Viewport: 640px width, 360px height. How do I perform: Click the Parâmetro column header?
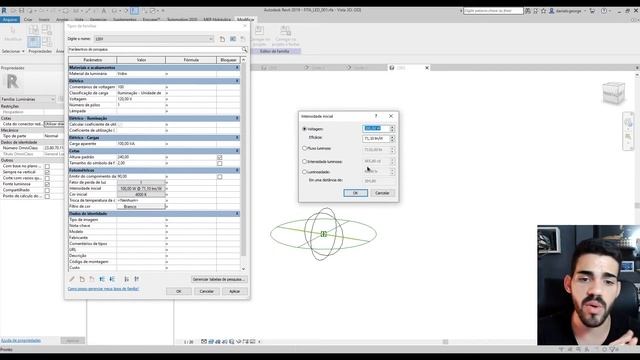pyautogui.click(x=93, y=60)
